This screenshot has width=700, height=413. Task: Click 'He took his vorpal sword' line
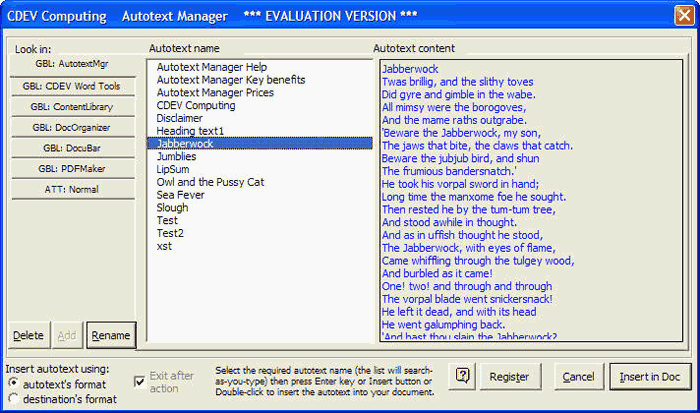[x=460, y=184]
